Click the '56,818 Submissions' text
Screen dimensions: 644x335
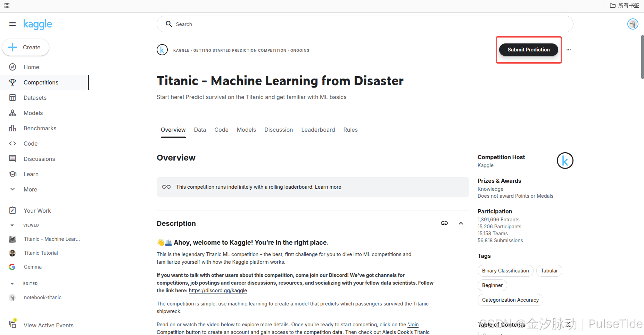(500, 240)
